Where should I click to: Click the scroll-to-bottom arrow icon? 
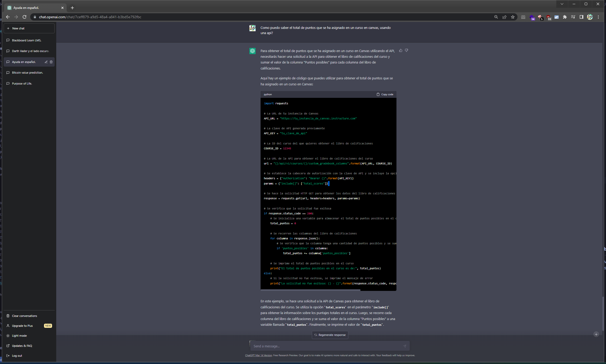point(596,334)
